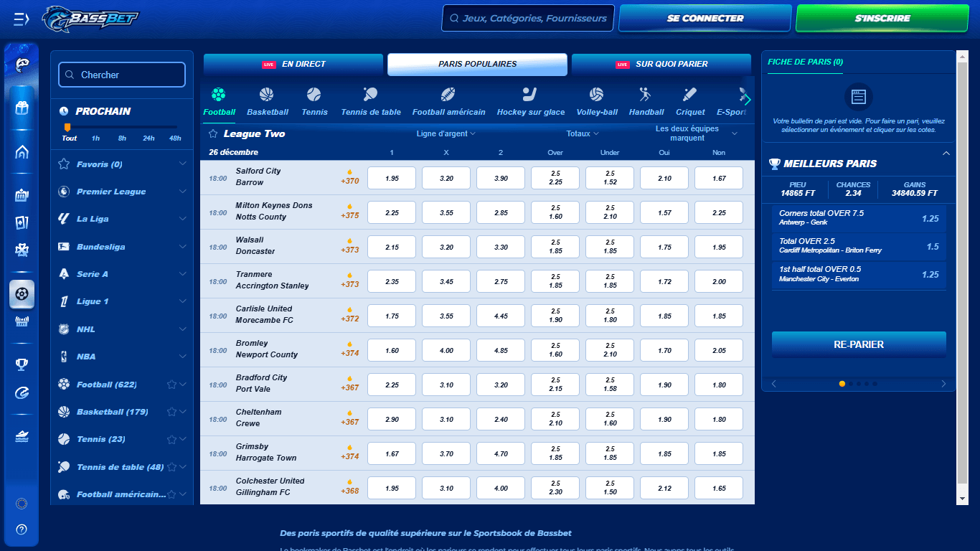Open the playing cards sidebar icon
980x551 pixels.
(x=22, y=222)
